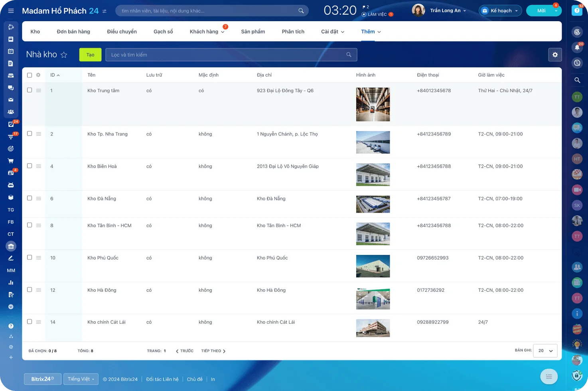Go to next page with Tiếp theo
The image size is (588, 391).
click(213, 351)
